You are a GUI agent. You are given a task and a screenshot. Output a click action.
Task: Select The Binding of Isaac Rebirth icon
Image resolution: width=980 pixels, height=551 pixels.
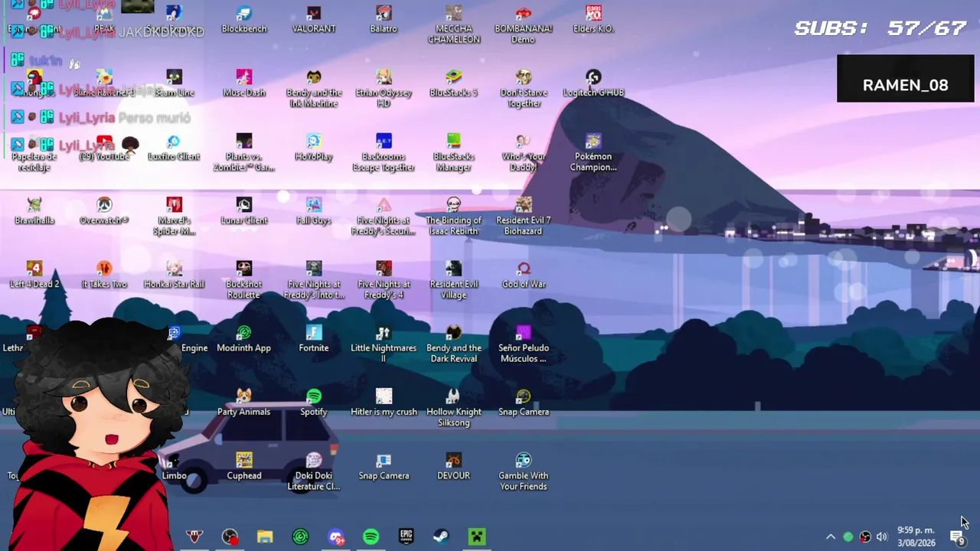tap(454, 217)
